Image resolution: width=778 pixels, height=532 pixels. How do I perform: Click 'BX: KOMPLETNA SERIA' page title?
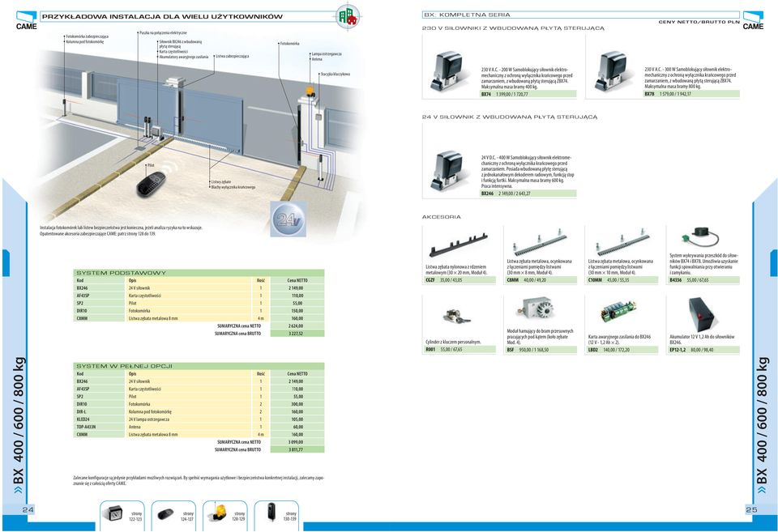[x=467, y=15]
